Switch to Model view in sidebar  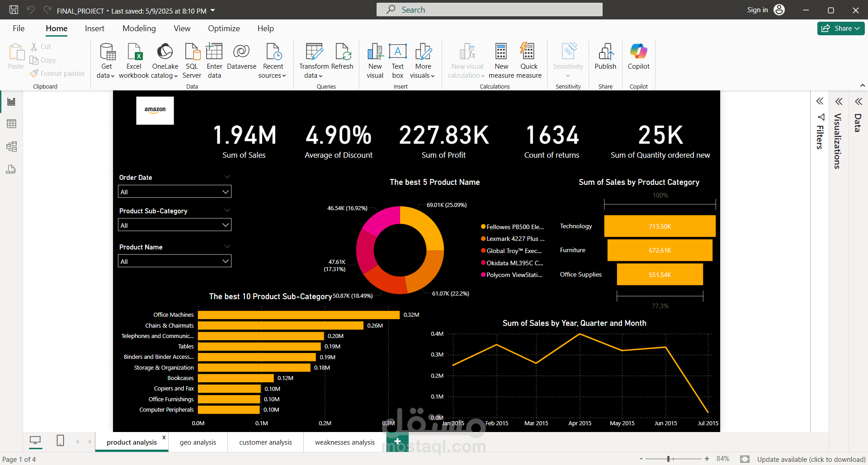tap(11, 146)
